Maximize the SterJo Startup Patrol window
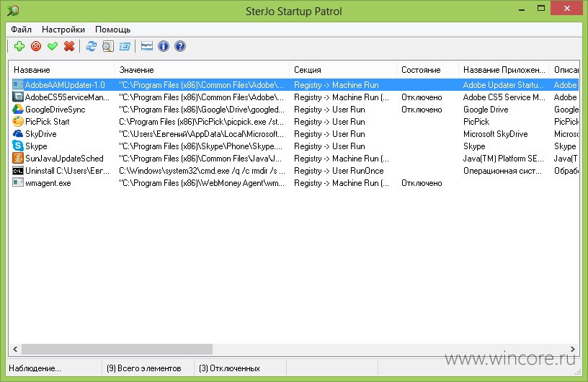Image resolution: width=588 pixels, height=382 pixels. pos(540,8)
